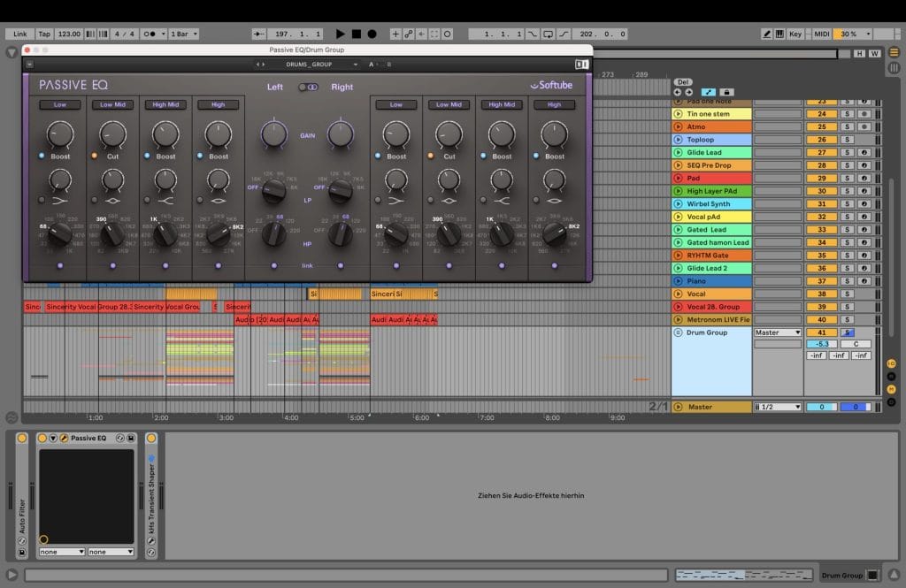Click Passive EQ Hot-Swap preset icon
The width and height of the screenshot is (906, 588).
tap(120, 439)
